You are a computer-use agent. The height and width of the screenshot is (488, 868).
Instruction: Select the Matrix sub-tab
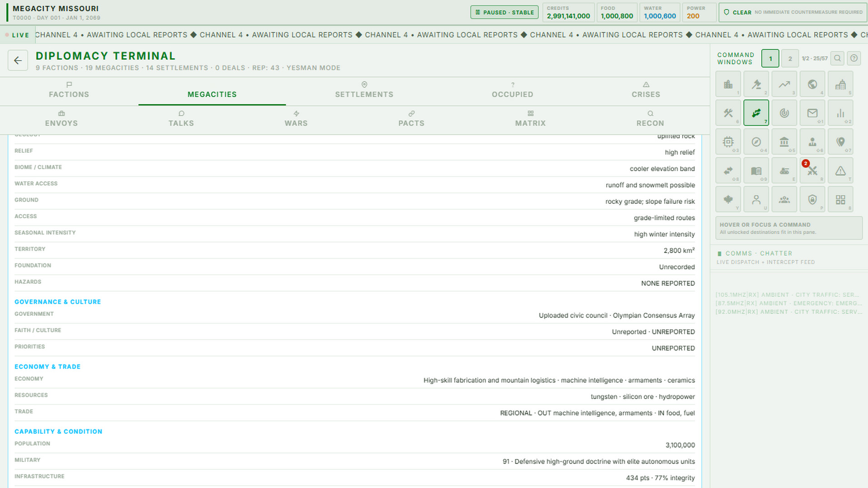(530, 119)
